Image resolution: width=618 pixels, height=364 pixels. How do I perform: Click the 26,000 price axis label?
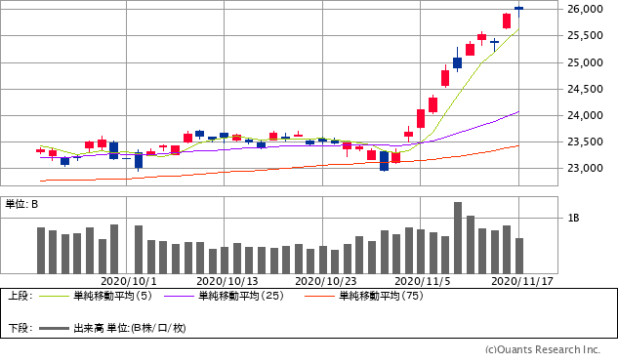pos(585,9)
